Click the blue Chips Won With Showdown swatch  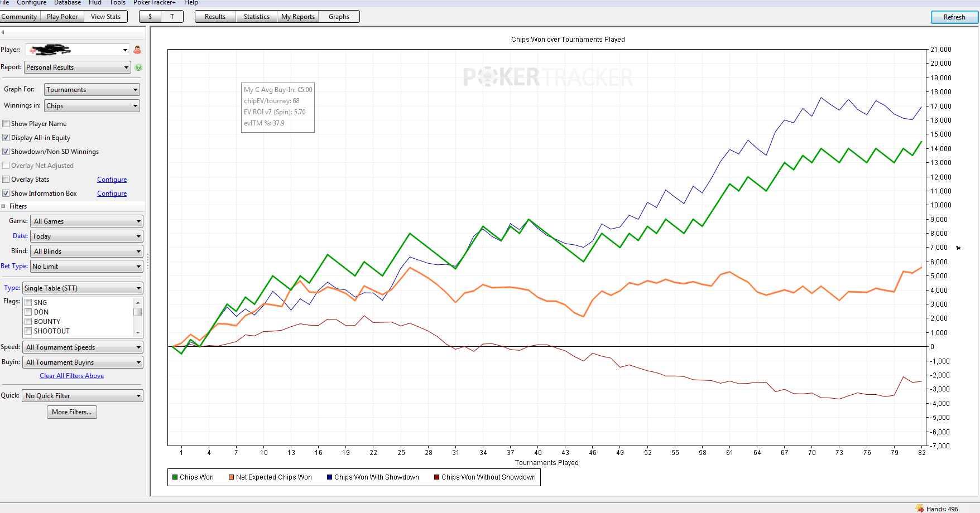pyautogui.click(x=329, y=477)
